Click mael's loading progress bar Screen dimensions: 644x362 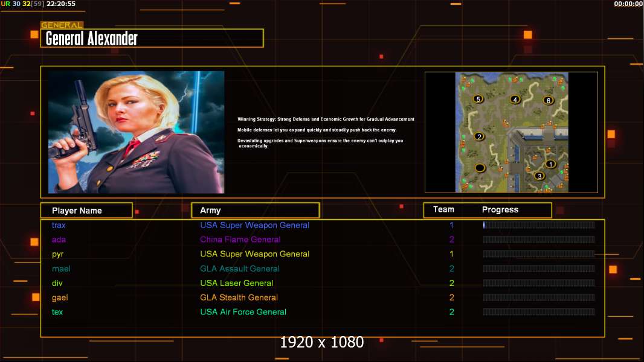pos(539,268)
